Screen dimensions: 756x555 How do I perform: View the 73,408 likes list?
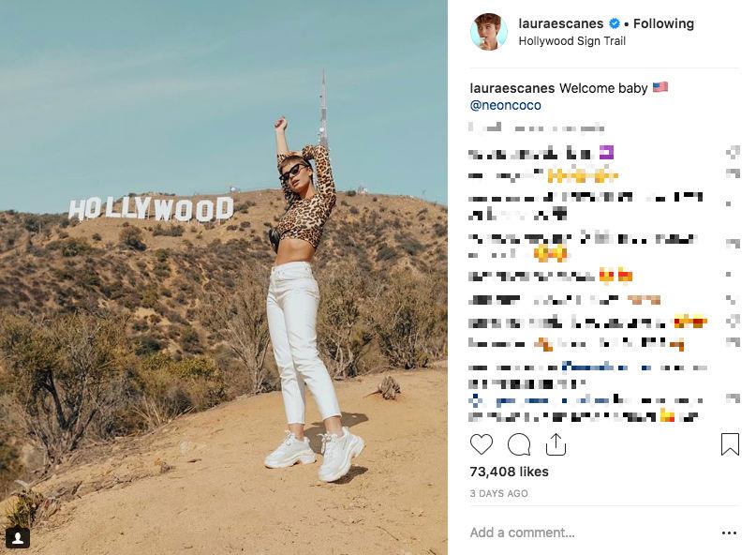[509, 472]
